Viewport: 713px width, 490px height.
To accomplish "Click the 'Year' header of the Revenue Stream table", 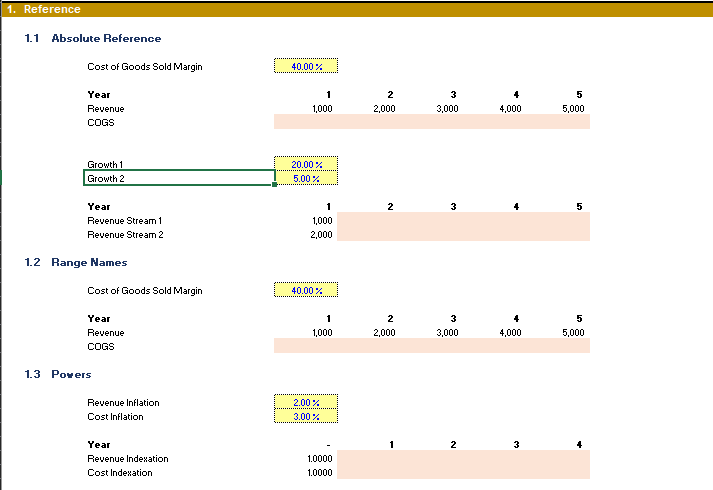I will point(99,206).
